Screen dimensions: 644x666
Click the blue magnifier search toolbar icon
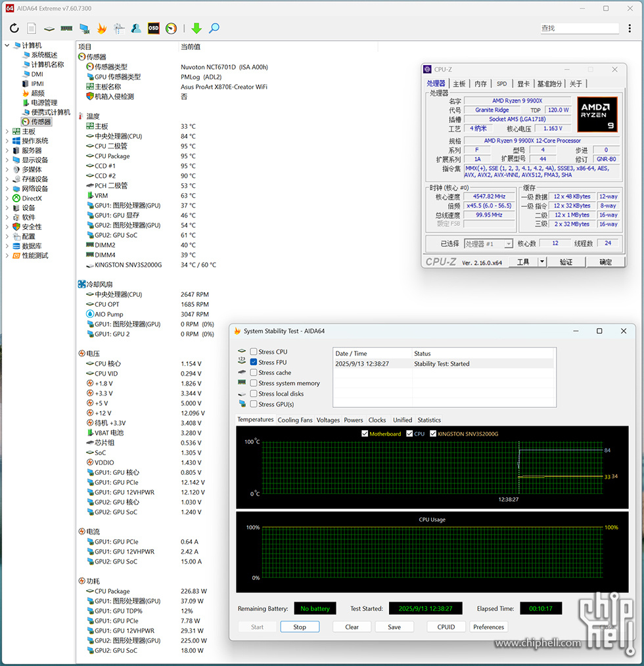pos(214,28)
